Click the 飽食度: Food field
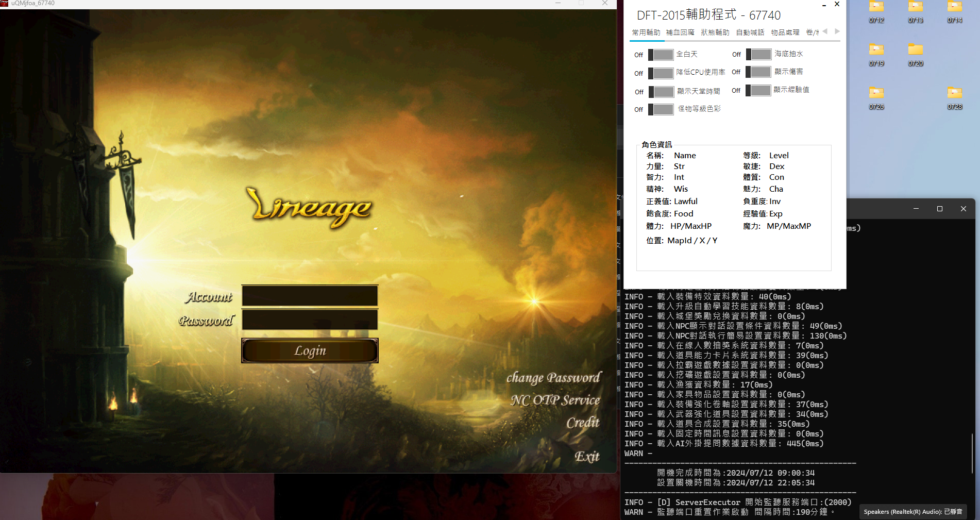Viewport: 980px width, 520px height. [670, 214]
